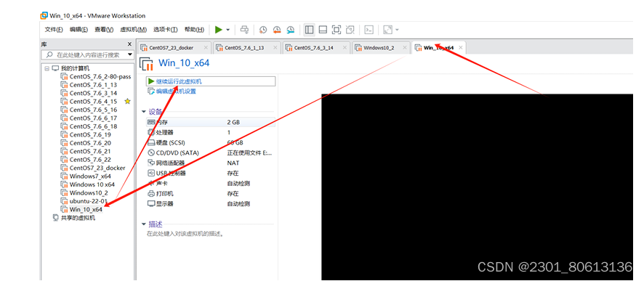Open the snapshot manager icon
This screenshot has height=281, width=644.
point(291,30)
